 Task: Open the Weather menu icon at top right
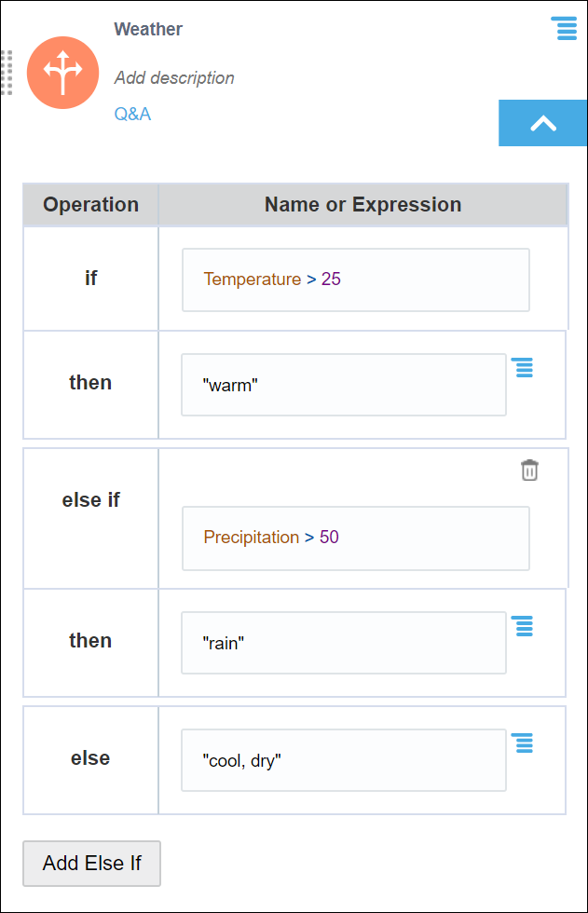pos(564,28)
